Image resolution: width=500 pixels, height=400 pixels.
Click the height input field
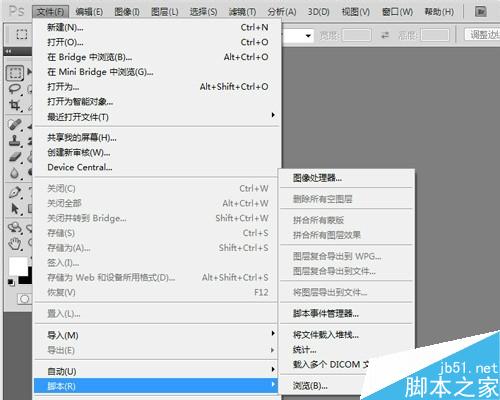435,35
